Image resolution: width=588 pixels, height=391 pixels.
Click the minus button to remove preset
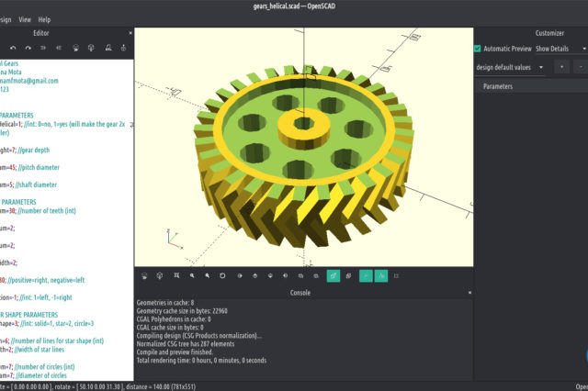(580, 67)
